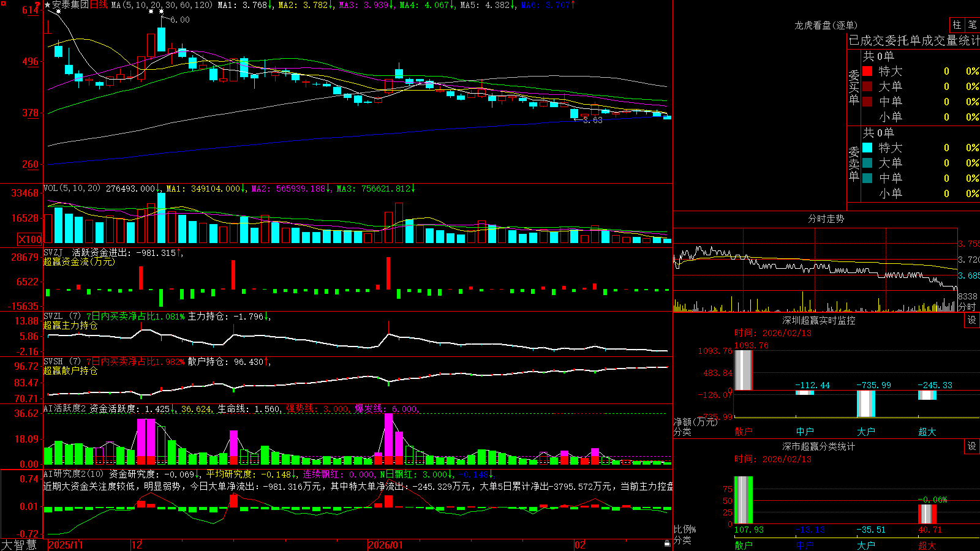Toggle the 柱 bar display mode
Image resolution: width=980 pixels, height=551 pixels.
[957, 25]
